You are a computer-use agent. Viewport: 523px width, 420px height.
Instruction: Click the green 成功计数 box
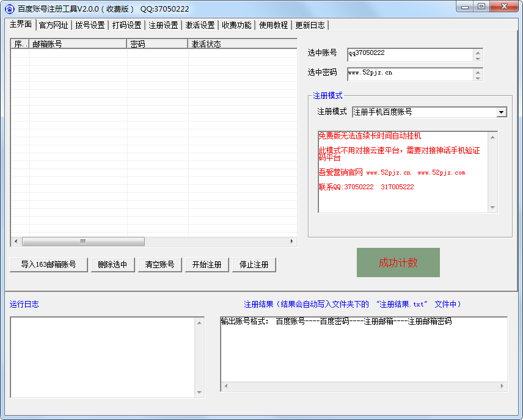point(398,262)
